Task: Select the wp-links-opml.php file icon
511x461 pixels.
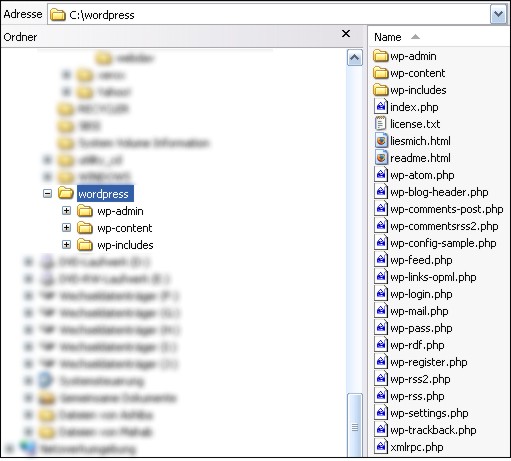Action: click(x=381, y=277)
